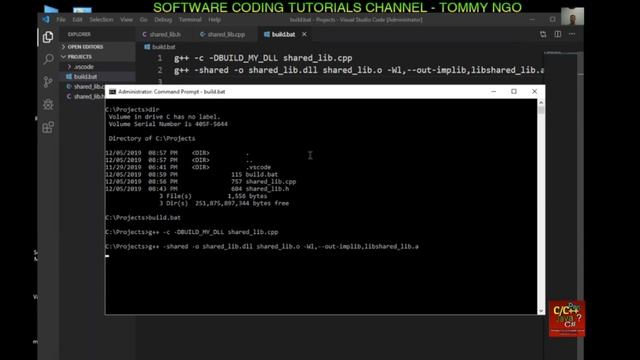
Task: Open the Help menu
Action: pos(214,20)
